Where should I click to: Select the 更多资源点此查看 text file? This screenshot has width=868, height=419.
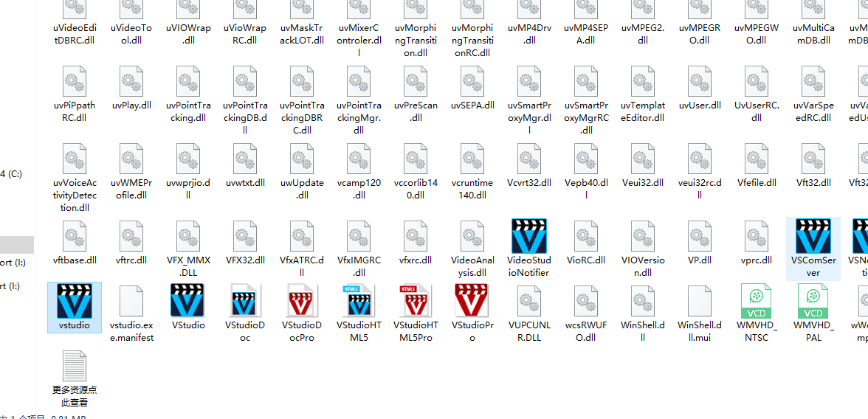click(x=75, y=367)
